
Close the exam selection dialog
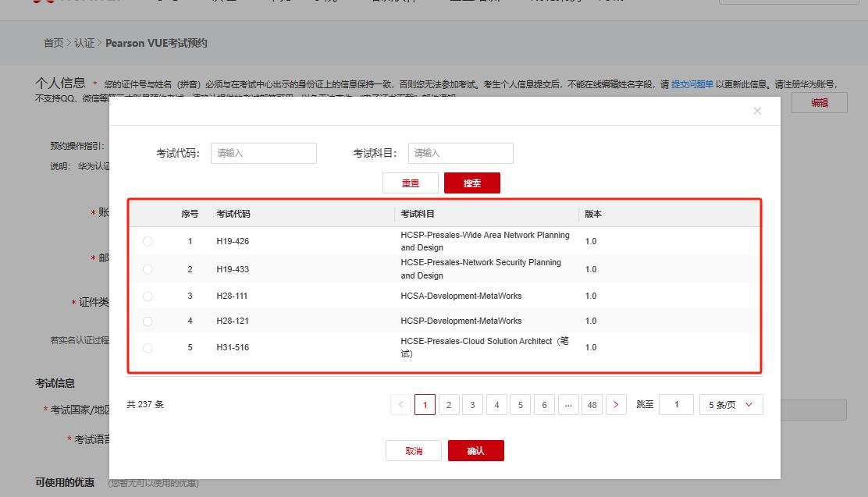[756, 112]
